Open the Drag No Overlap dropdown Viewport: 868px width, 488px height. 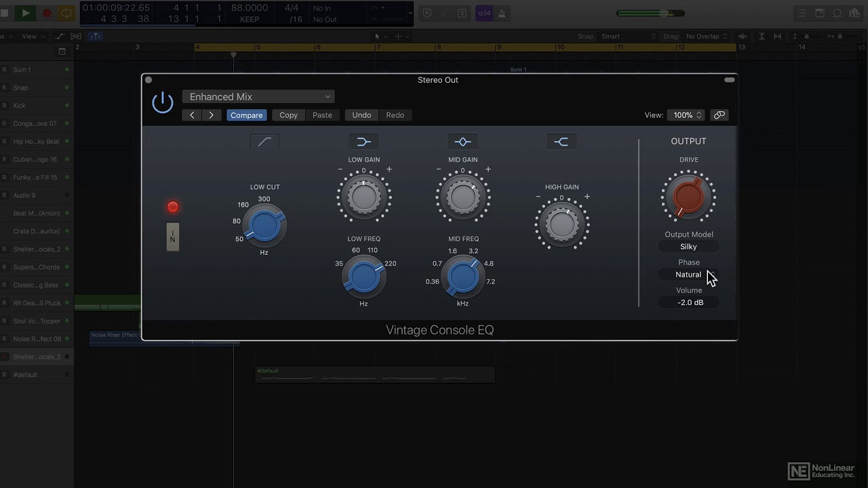click(x=707, y=36)
